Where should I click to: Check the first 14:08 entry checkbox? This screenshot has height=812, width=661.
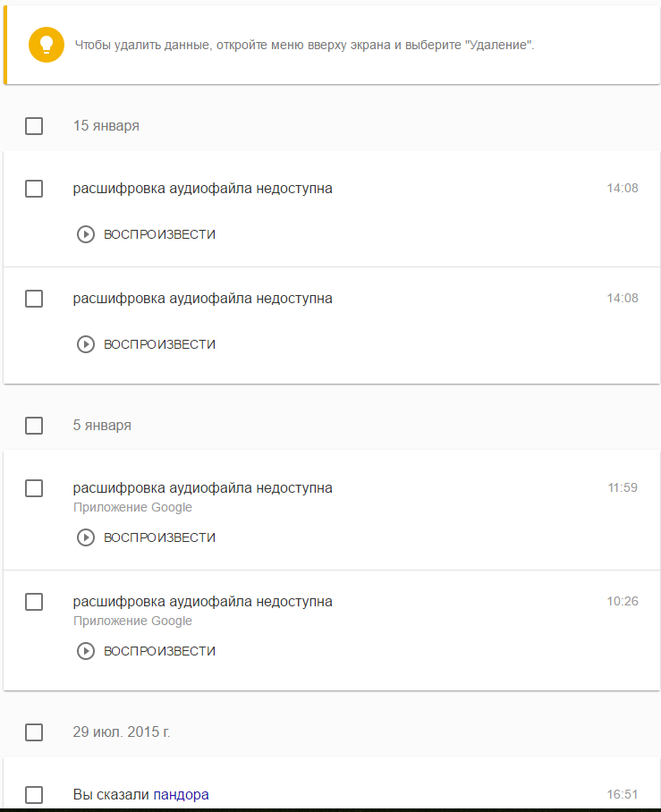[x=34, y=189]
